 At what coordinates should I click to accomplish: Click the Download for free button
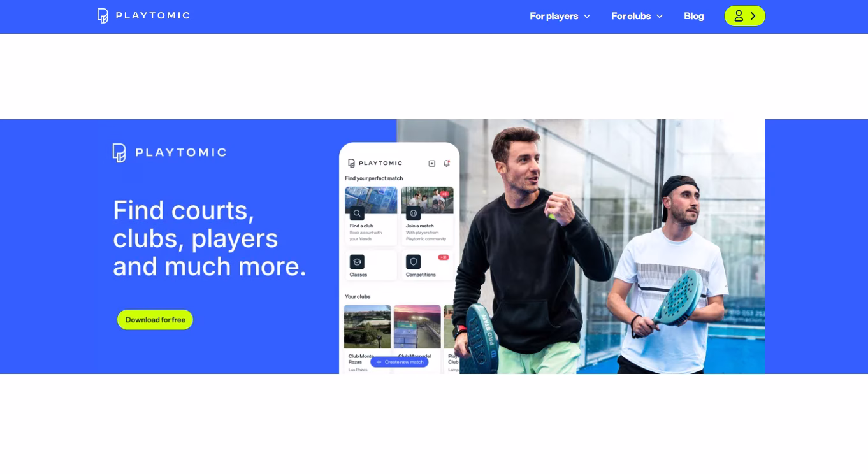click(x=155, y=320)
